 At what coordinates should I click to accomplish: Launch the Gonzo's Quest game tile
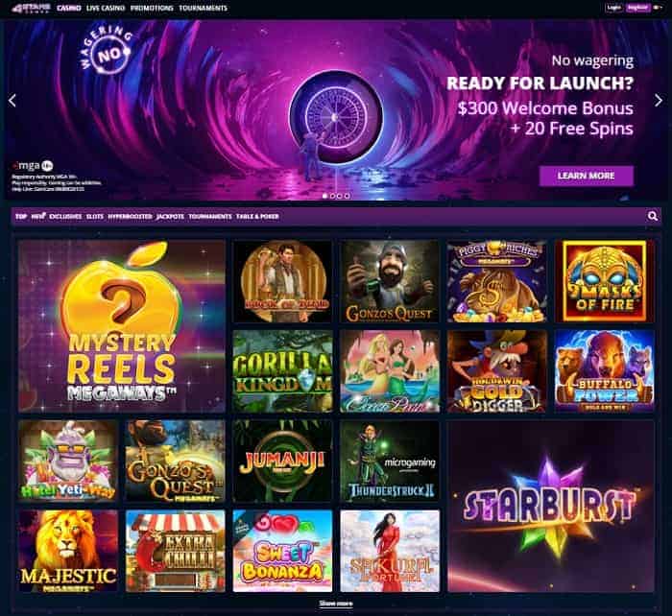coord(390,281)
